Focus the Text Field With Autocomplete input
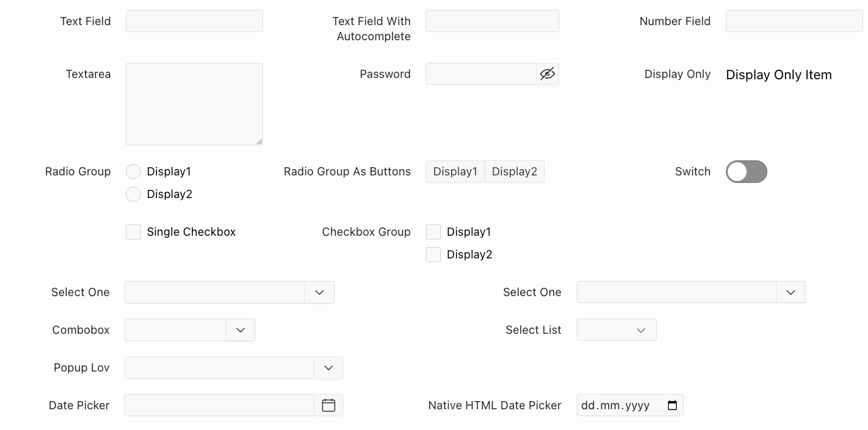The image size is (868, 430). click(492, 21)
